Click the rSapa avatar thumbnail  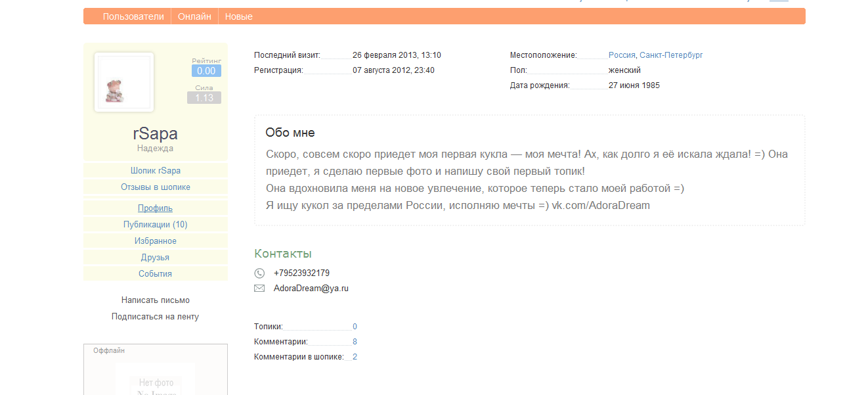click(x=124, y=83)
